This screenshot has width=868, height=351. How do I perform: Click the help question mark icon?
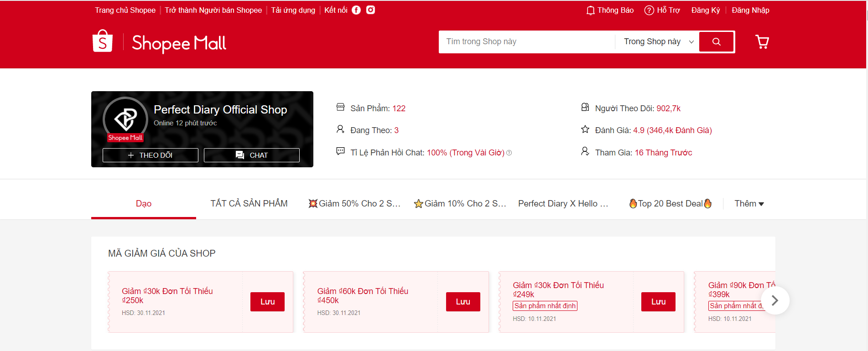coord(649,10)
